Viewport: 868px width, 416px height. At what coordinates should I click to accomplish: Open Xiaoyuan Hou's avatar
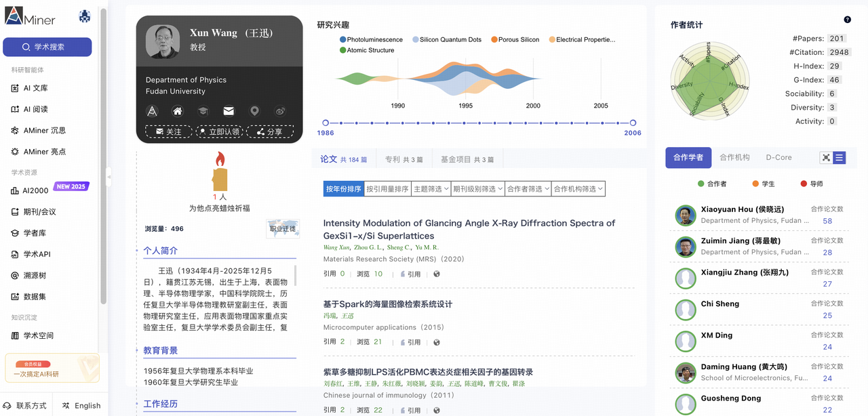[686, 215]
